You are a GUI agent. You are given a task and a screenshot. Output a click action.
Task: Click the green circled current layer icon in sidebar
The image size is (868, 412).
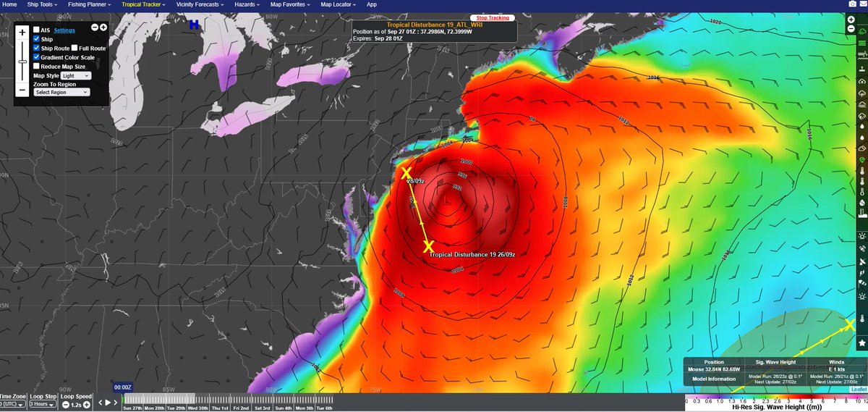(x=861, y=159)
